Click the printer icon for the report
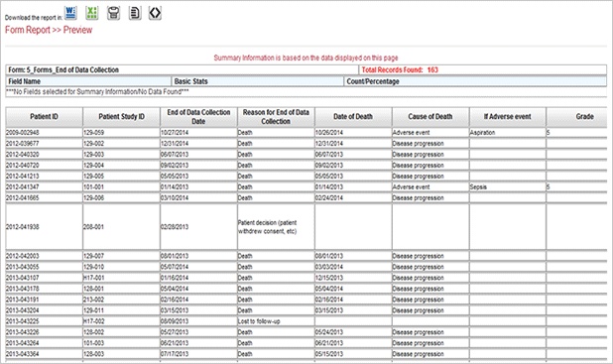 (113, 13)
